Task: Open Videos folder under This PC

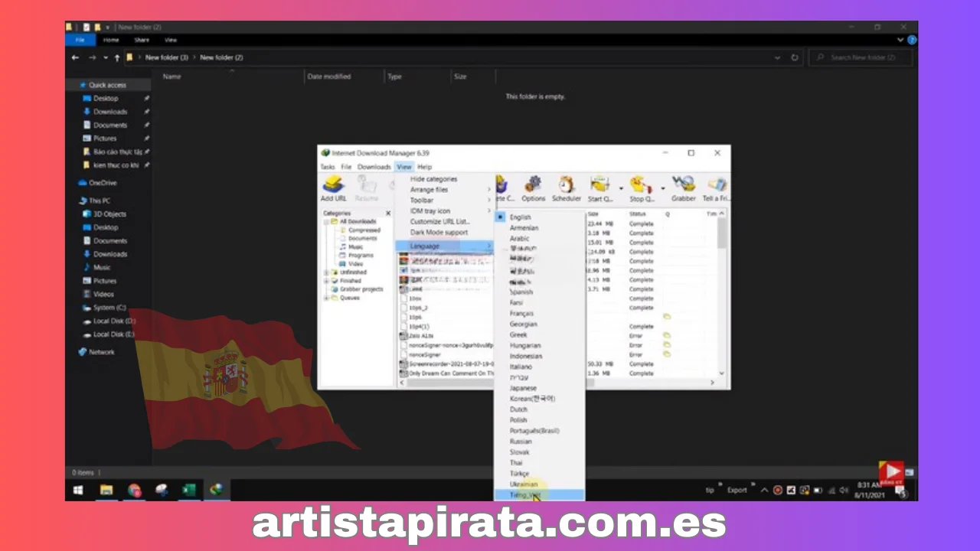Action: 103,294
